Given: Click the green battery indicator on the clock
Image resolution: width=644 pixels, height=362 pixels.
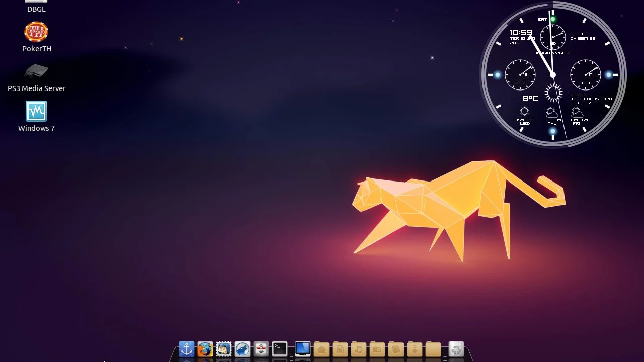Looking at the screenshot, I should click(552, 19).
